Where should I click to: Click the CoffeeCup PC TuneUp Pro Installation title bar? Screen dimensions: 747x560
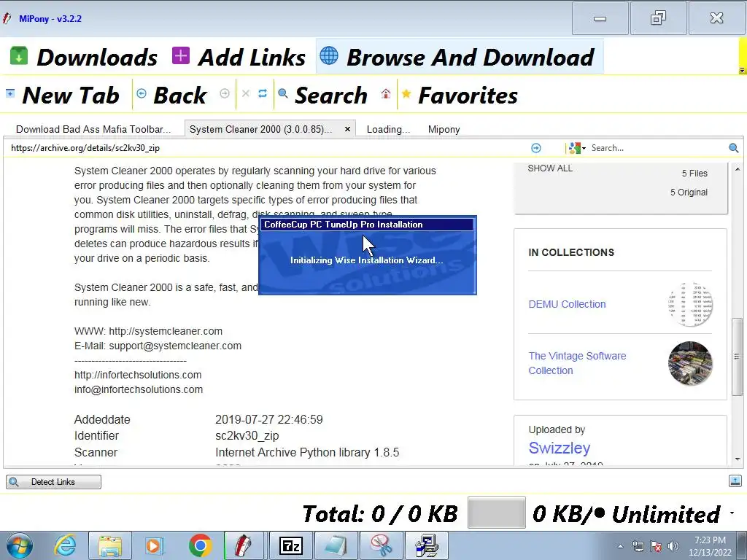(x=367, y=225)
